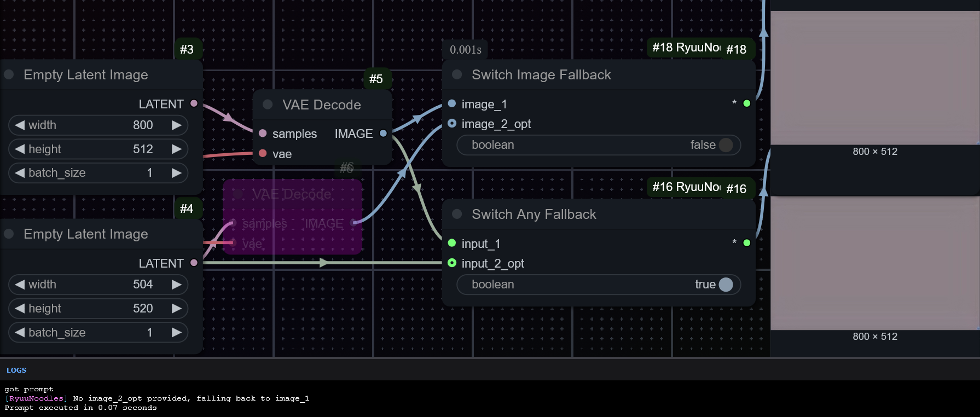Click image_2_opt input socket
This screenshot has width=980, height=417.
pyautogui.click(x=452, y=123)
